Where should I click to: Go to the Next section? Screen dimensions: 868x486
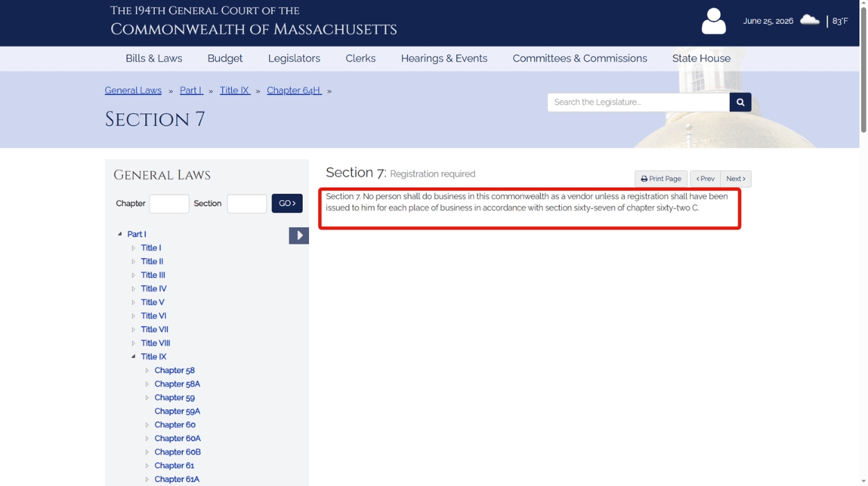click(x=735, y=179)
